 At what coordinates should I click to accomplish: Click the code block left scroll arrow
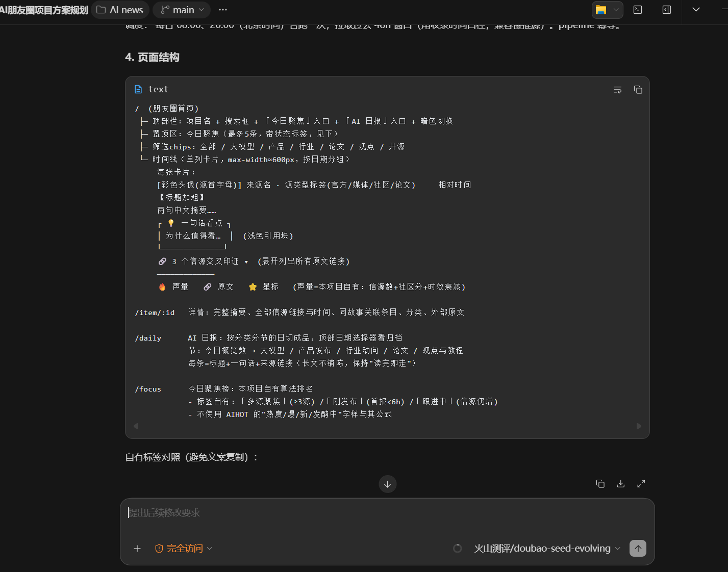coord(136,426)
